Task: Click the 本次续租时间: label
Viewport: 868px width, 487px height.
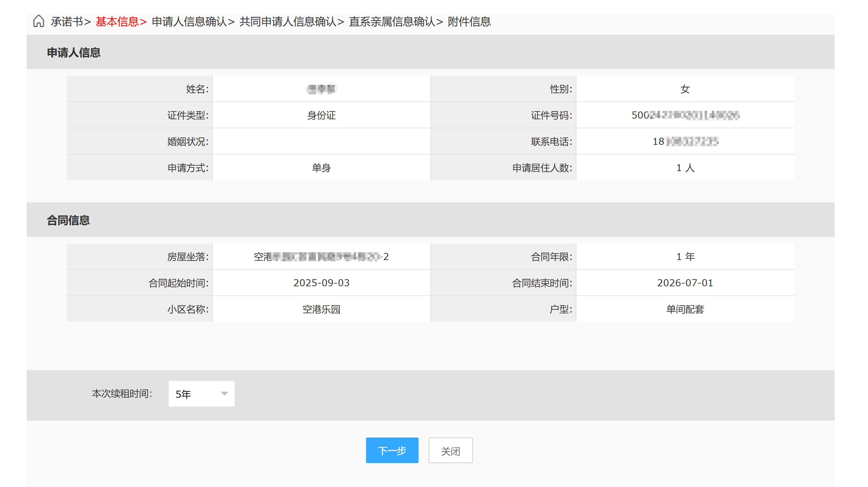Action: 122,394
